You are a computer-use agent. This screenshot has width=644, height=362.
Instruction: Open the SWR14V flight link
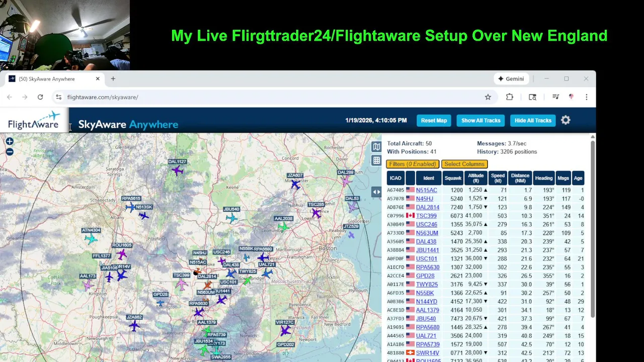427,353
